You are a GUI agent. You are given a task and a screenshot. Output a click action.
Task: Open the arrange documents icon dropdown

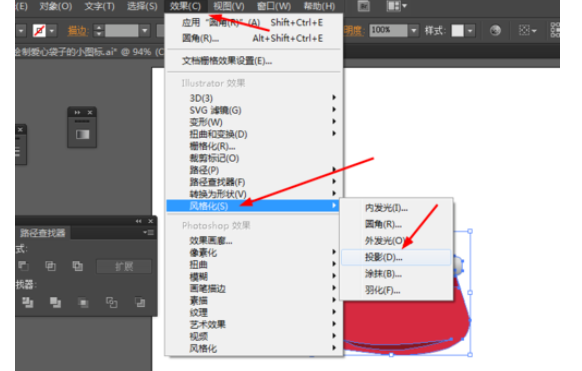coord(396,6)
